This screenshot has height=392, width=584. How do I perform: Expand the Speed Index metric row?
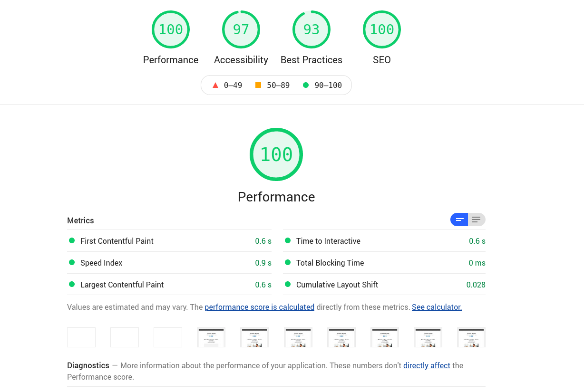(101, 263)
